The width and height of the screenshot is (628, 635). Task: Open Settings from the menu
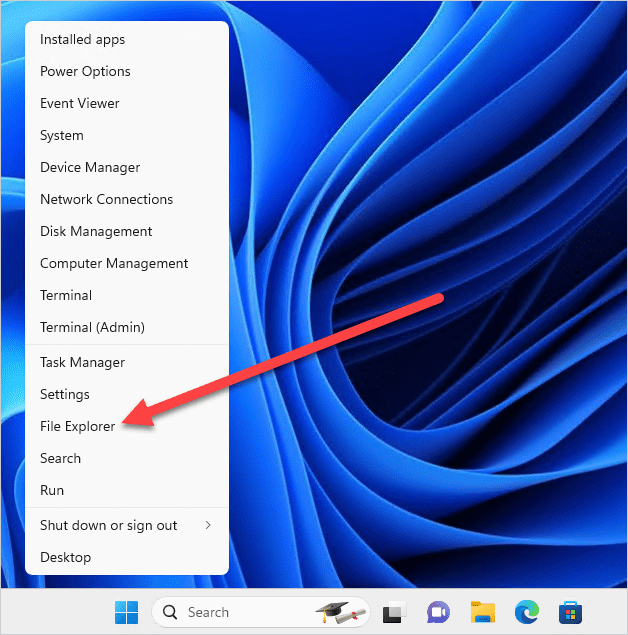(127, 394)
